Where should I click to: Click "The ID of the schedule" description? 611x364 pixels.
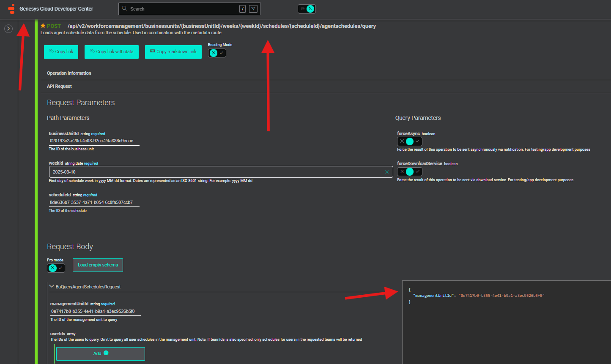click(x=68, y=211)
